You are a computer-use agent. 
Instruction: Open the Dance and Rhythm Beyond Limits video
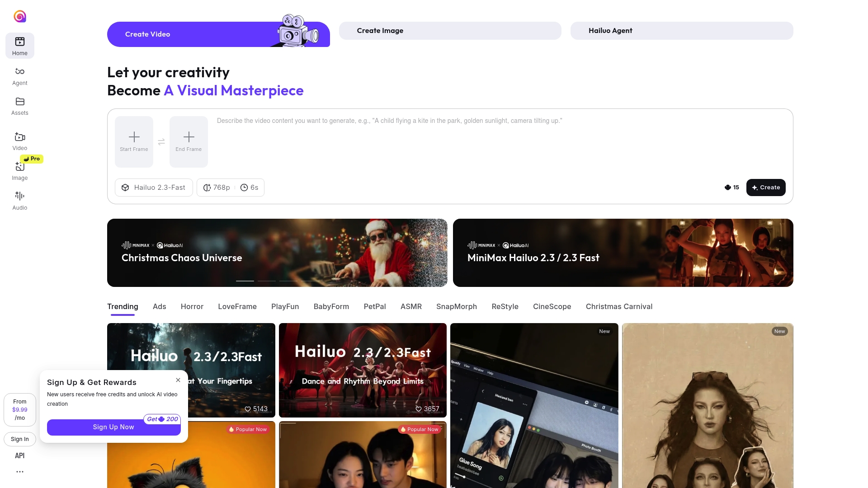(x=363, y=370)
